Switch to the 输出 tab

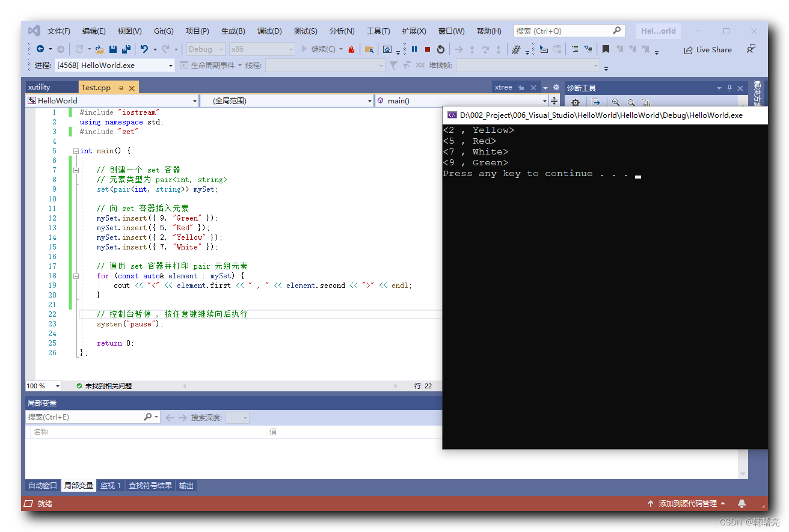pyautogui.click(x=186, y=486)
